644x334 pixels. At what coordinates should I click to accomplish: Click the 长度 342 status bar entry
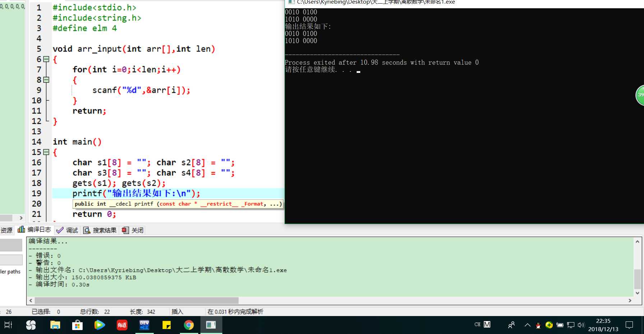[143, 312]
